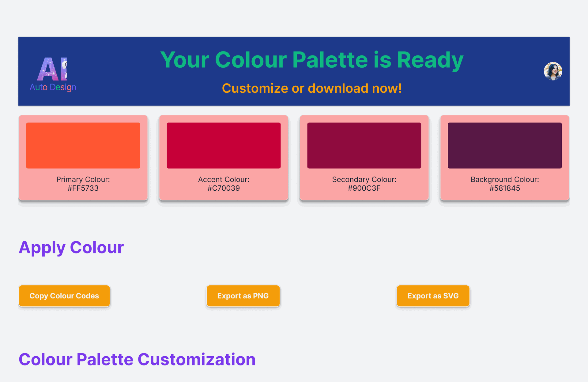Select the maroon Secondary Colour swatch
This screenshot has height=382, width=588.
(x=364, y=145)
